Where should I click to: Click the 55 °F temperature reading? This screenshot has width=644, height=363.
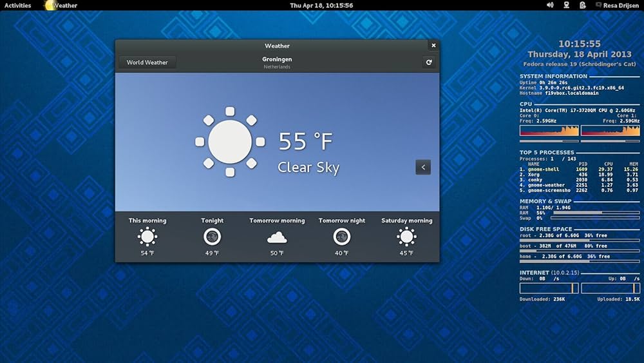pos(305,141)
